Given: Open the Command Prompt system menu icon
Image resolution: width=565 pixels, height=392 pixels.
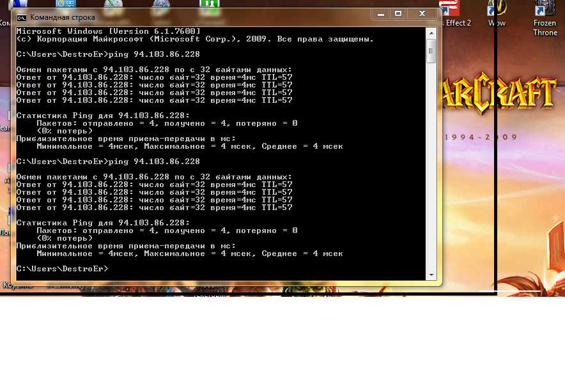Looking at the screenshot, I should 20,17.
